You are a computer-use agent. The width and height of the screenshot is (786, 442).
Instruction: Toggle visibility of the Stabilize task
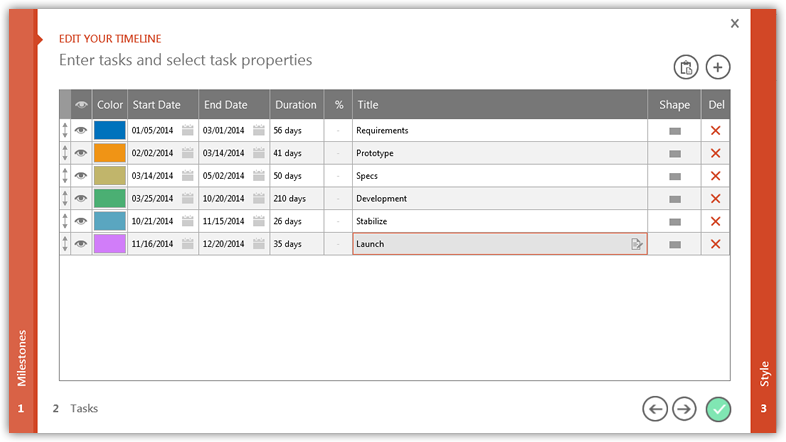(x=81, y=221)
